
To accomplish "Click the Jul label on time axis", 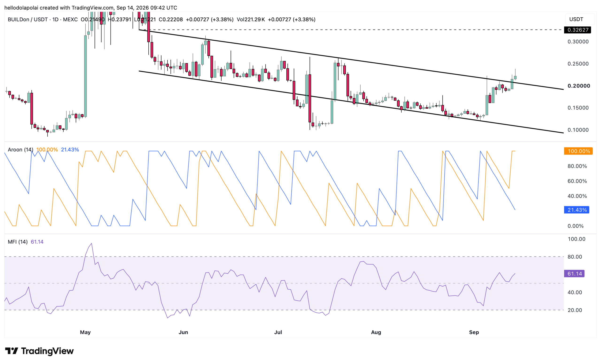I will tap(278, 332).
